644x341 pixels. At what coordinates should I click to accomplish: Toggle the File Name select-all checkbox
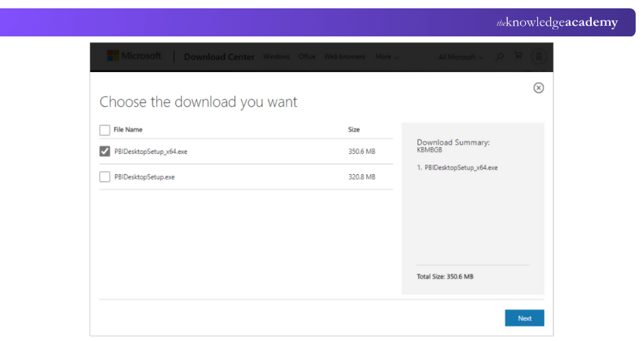click(x=105, y=130)
